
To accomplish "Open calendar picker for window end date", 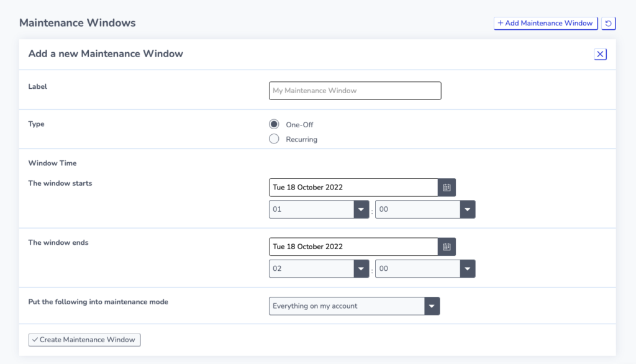I will [x=447, y=247].
